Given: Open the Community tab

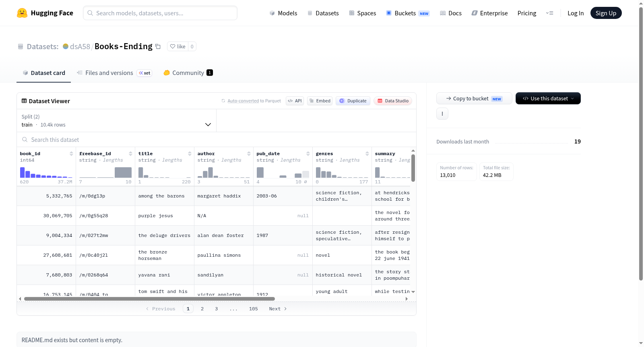Looking at the screenshot, I should tap(188, 73).
